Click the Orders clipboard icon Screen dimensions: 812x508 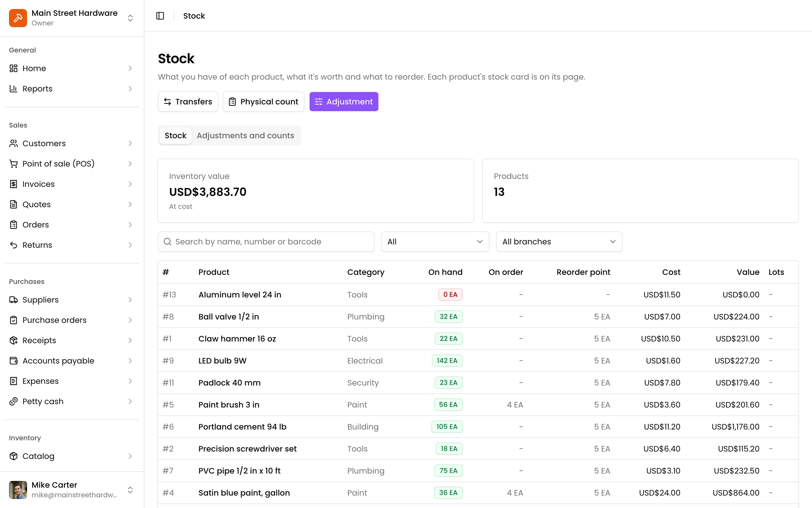coord(14,225)
